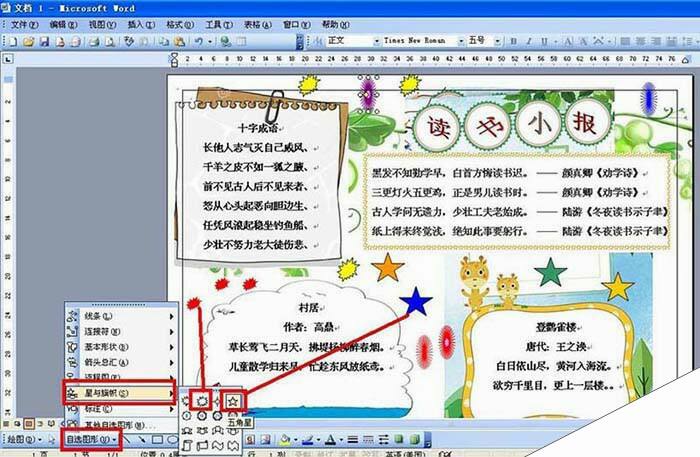
Task: Select the Line tool on drawing toolbar
Action: tap(127, 440)
